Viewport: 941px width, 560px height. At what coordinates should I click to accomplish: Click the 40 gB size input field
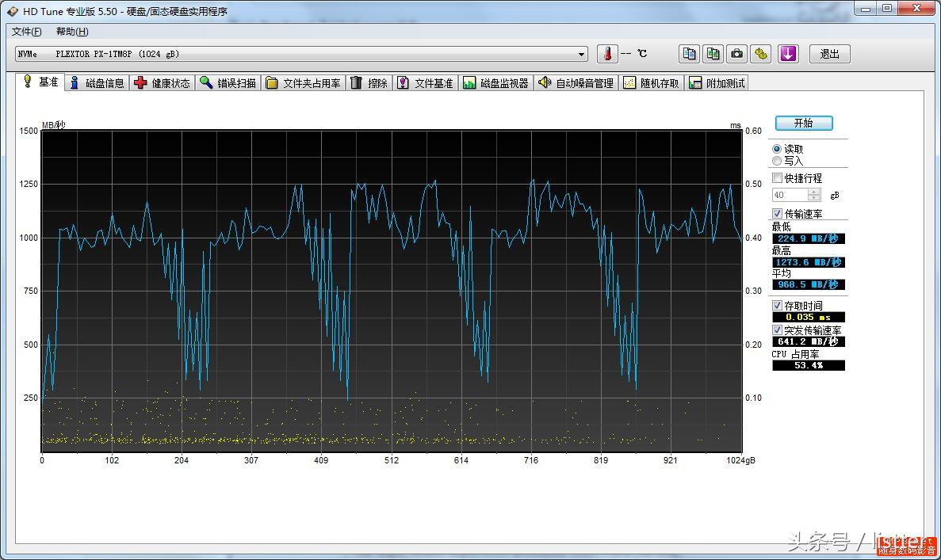pyautogui.click(x=789, y=195)
